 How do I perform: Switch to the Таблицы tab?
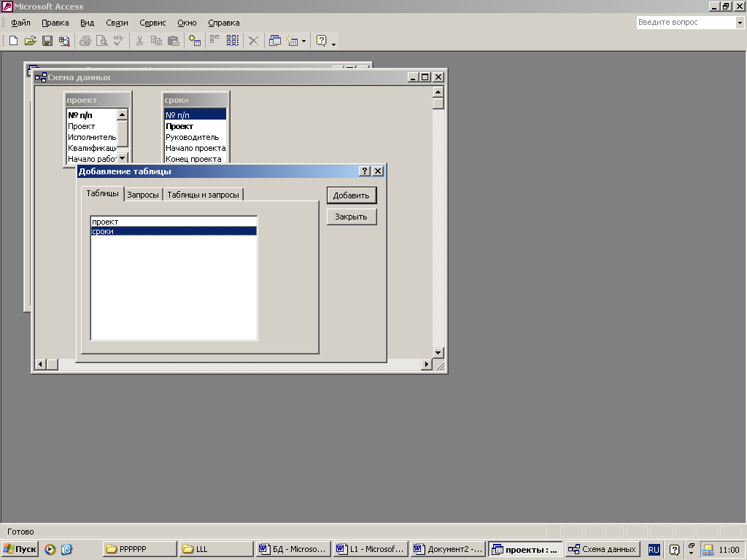pyautogui.click(x=102, y=193)
